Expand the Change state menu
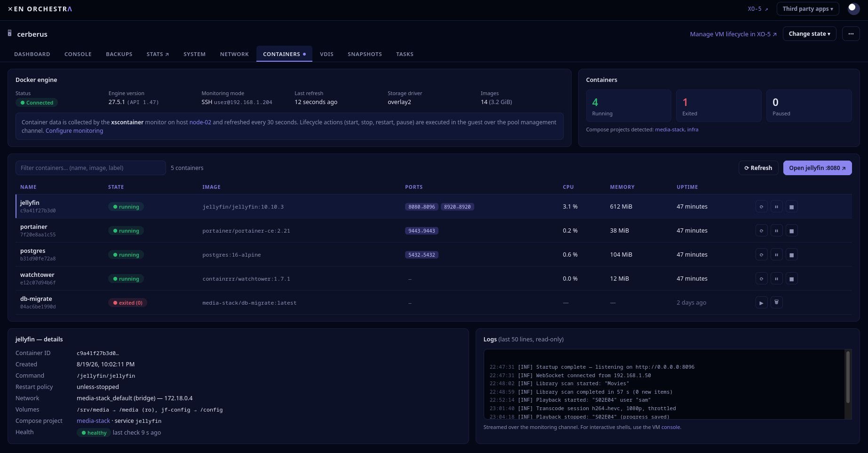868x453 pixels. [x=809, y=34]
